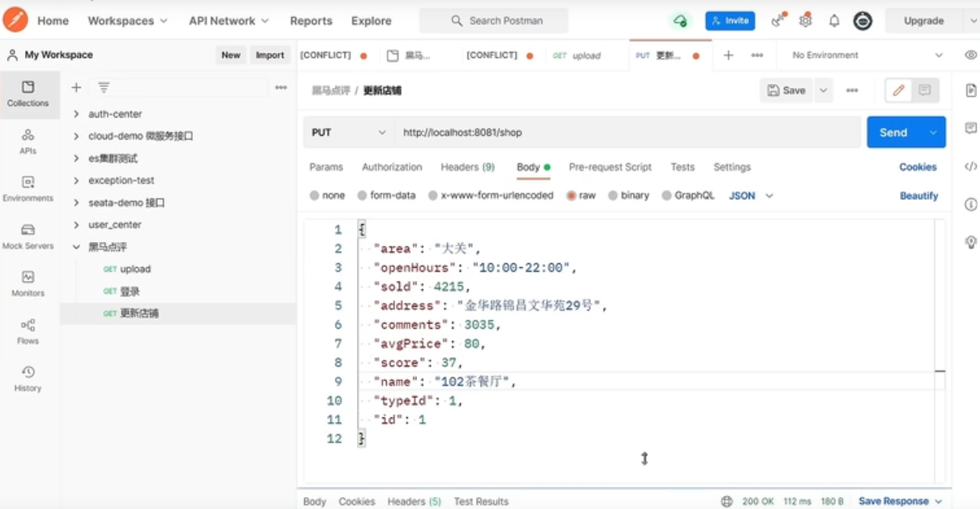This screenshot has height=509, width=980.
Task: Switch to the Pre-request Script tab
Action: [610, 167]
